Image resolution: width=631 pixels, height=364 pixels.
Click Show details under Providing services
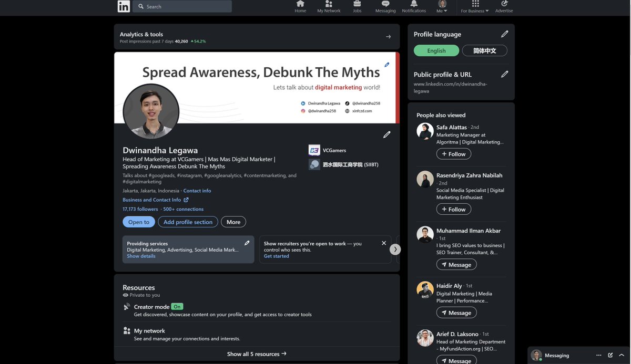coord(141,256)
